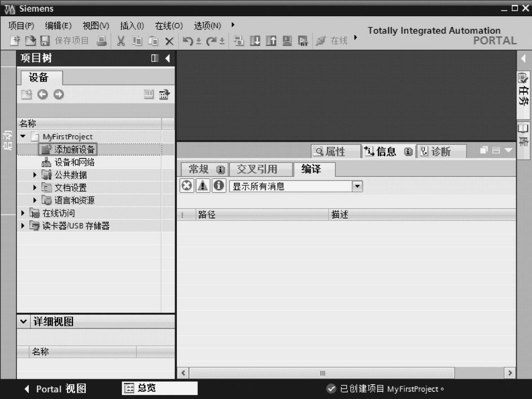The height and width of the screenshot is (399, 532).
Task: Click the Start runtime RT icon
Action: [x=303, y=41]
